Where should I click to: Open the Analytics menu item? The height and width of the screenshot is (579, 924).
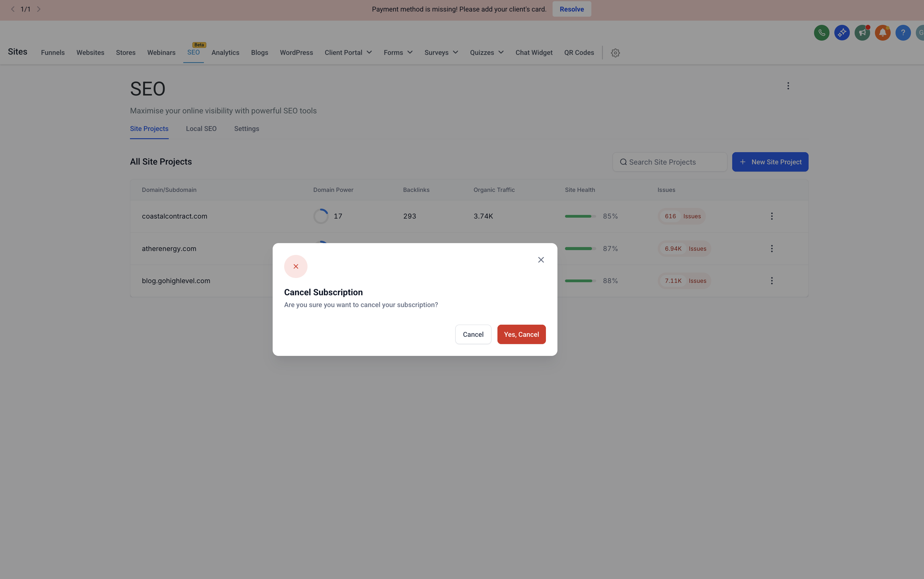[x=225, y=52]
